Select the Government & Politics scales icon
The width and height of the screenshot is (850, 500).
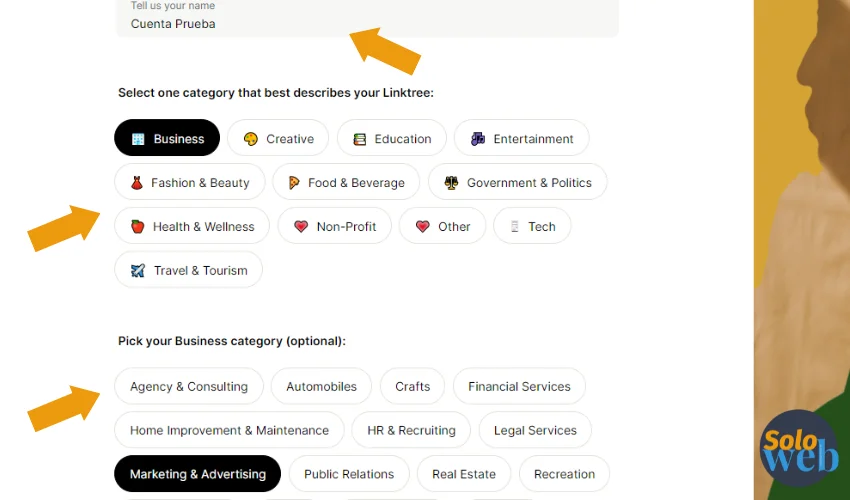point(451,183)
